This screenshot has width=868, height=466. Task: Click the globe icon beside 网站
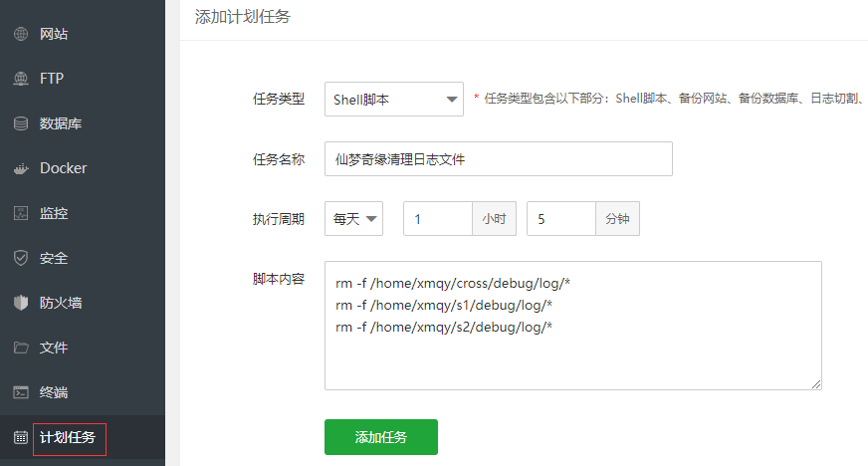click(x=20, y=34)
